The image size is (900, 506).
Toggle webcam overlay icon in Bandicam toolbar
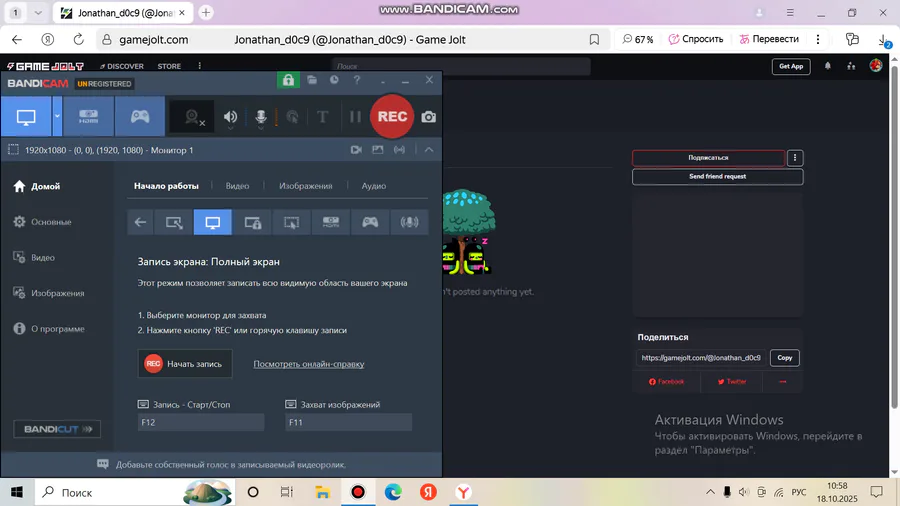point(192,117)
